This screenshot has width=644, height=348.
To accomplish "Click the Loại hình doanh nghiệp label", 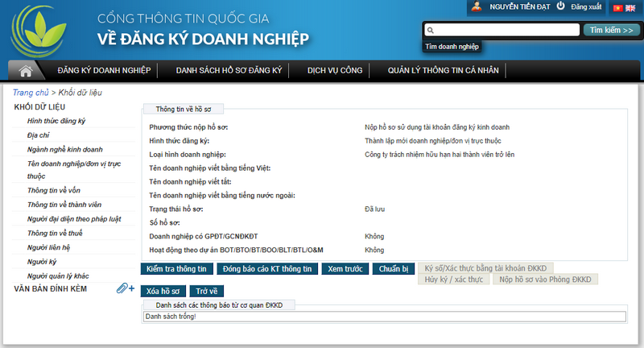I will pos(188,155).
